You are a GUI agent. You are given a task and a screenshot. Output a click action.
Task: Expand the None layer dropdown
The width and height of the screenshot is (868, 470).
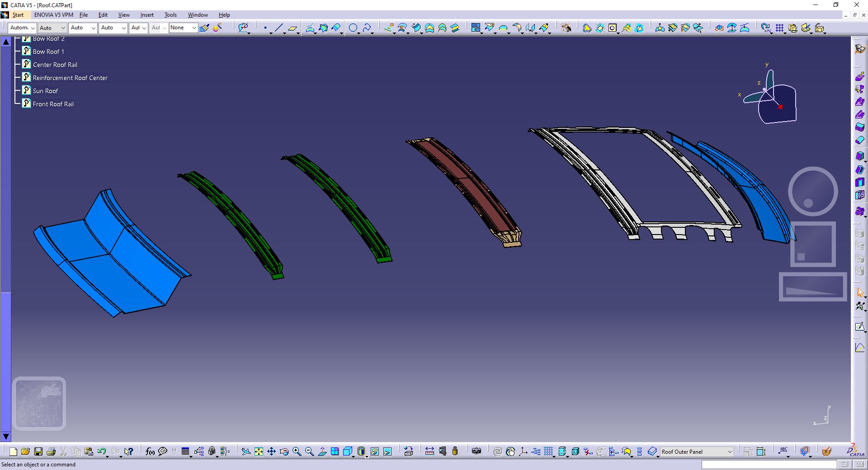pos(184,28)
